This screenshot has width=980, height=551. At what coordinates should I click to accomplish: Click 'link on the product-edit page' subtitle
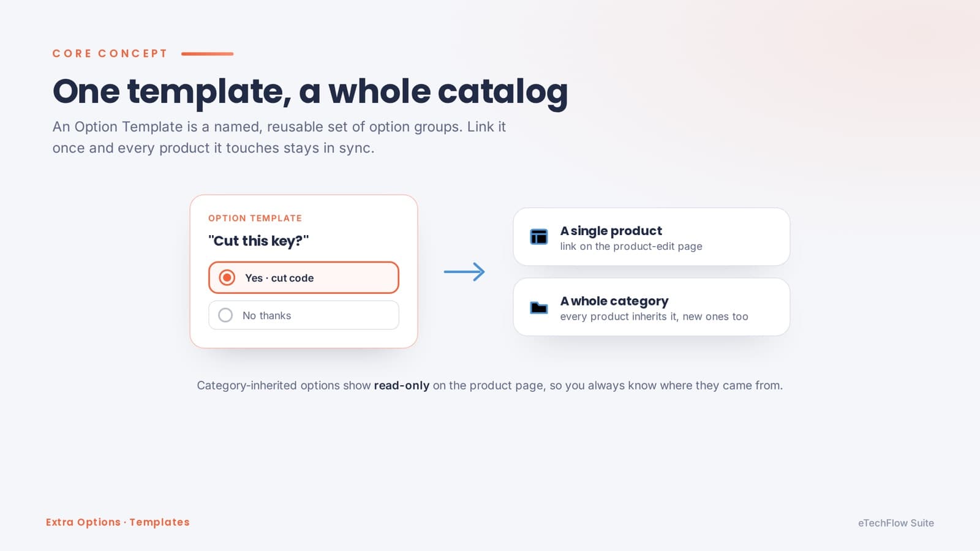(x=631, y=246)
